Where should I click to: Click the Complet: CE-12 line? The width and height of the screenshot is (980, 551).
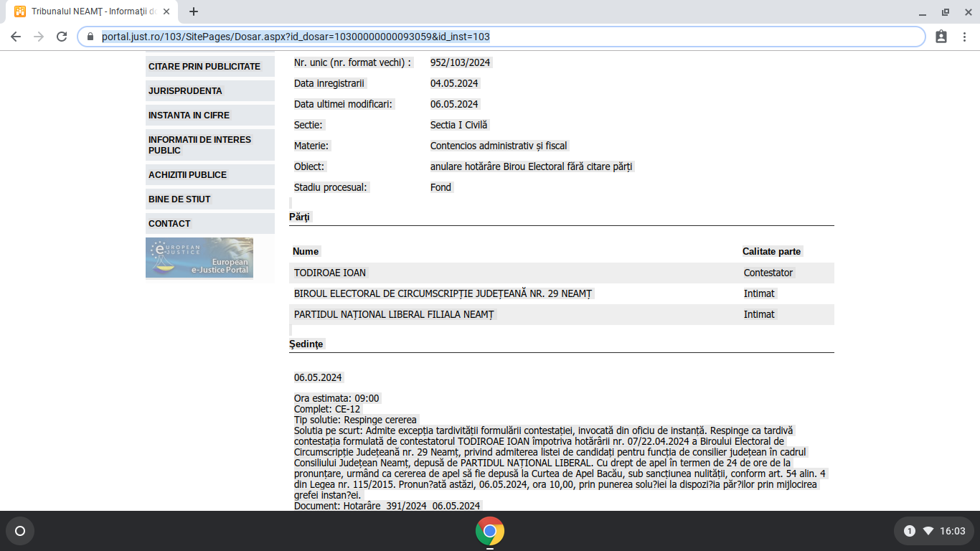[327, 409]
